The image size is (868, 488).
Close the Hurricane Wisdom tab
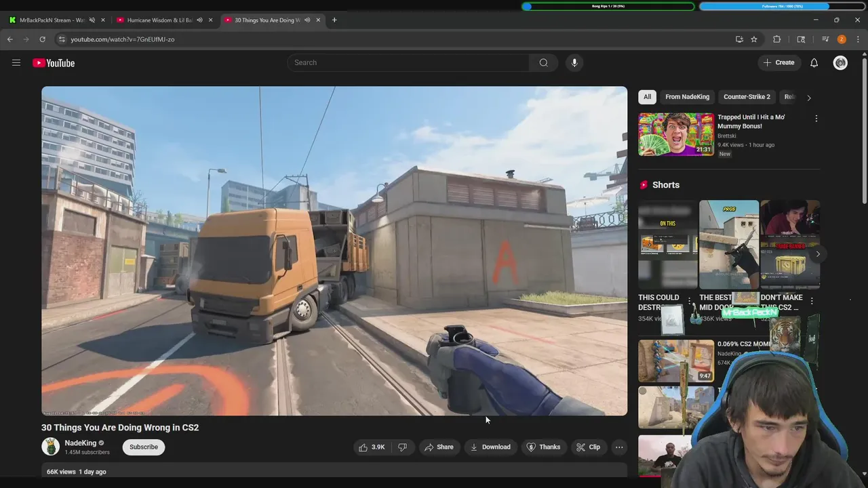(x=210, y=20)
